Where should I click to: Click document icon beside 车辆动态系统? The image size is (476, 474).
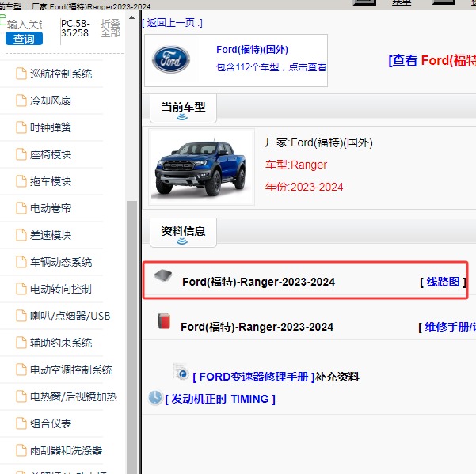point(21,262)
